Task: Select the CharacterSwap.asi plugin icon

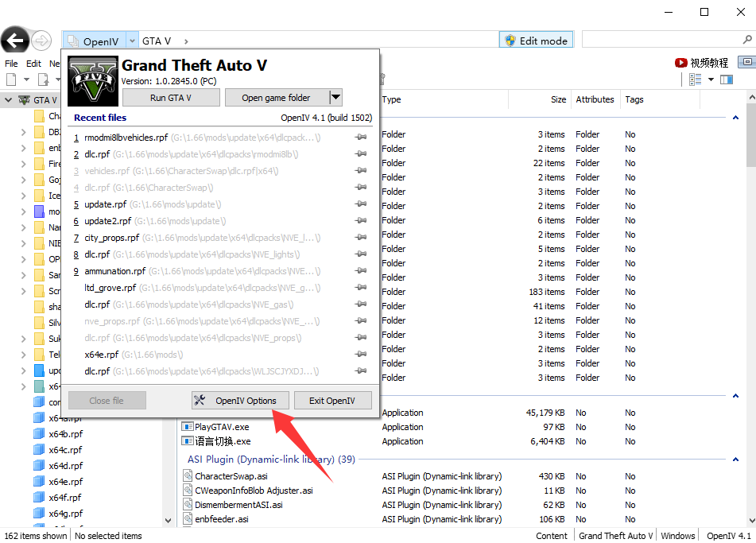Action: click(188, 476)
